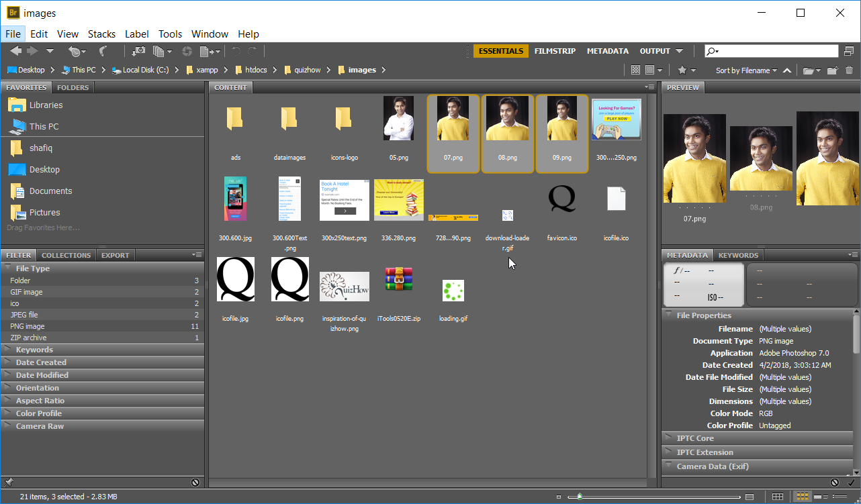Screen dimensions: 861x504
Task: Select the loading.gif thumbnail
Action: 453,291
